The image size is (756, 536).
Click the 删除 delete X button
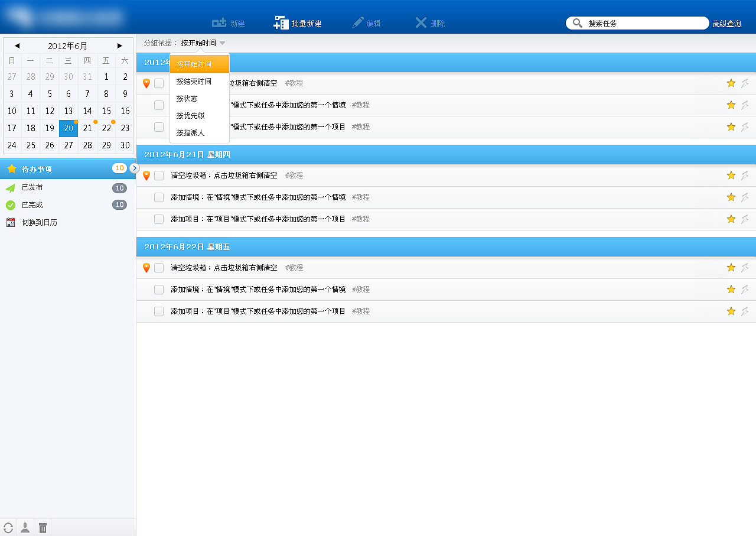click(430, 23)
